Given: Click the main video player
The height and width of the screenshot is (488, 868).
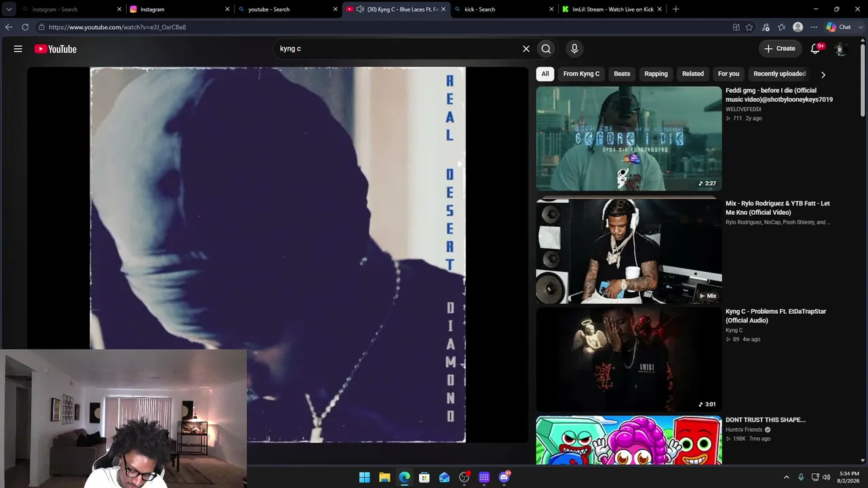Looking at the screenshot, I should pos(277,255).
